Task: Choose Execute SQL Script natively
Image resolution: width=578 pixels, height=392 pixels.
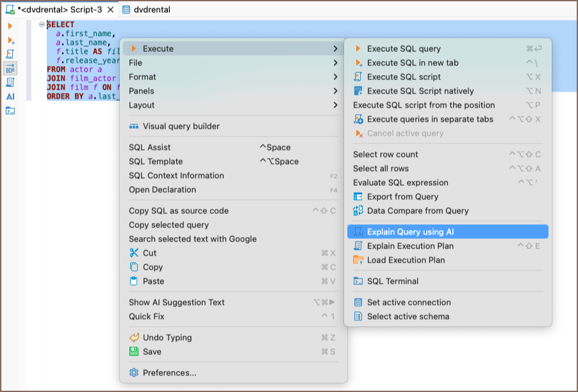Action: click(420, 91)
